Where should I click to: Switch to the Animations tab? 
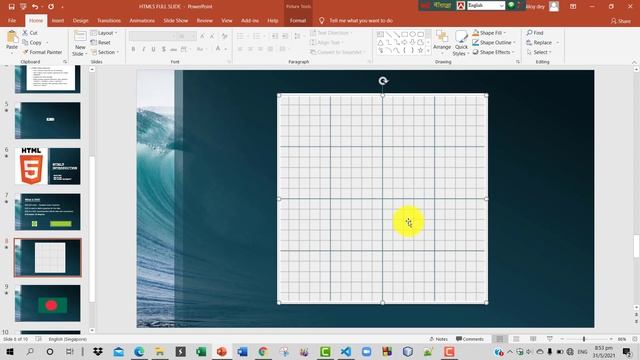pos(142,20)
